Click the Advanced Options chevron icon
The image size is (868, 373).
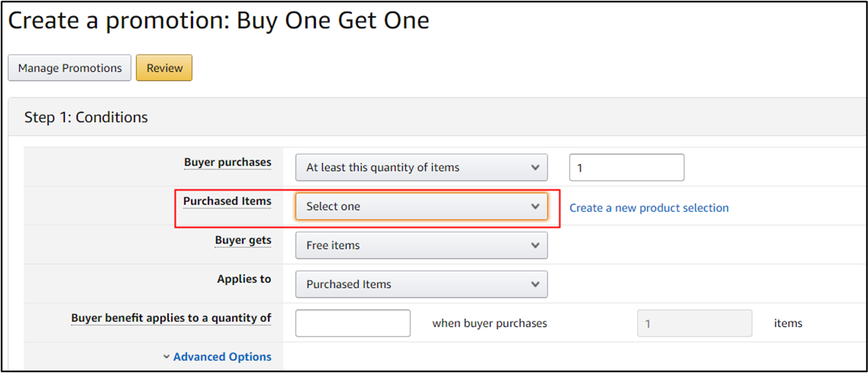(166, 357)
